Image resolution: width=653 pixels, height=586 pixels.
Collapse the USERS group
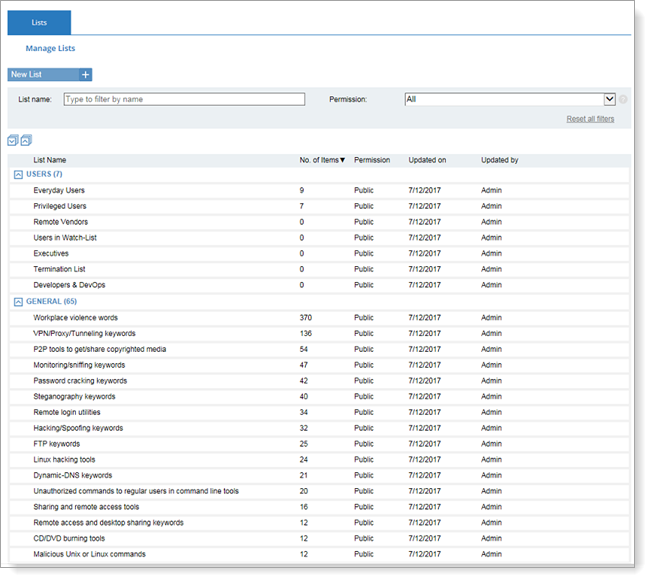click(x=18, y=175)
